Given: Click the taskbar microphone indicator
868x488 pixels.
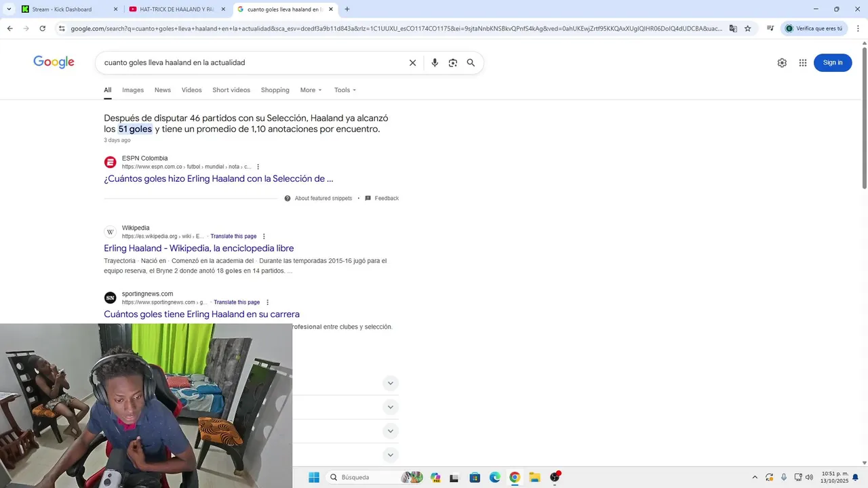Looking at the screenshot, I should point(784,477).
